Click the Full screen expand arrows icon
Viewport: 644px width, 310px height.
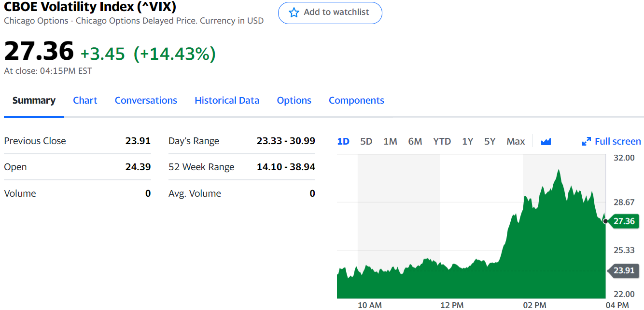(587, 141)
